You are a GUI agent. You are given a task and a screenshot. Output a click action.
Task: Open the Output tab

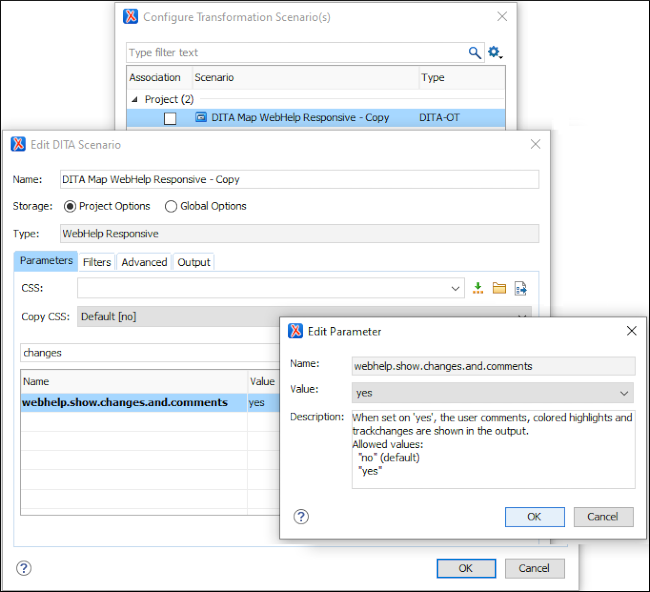pyautogui.click(x=194, y=262)
